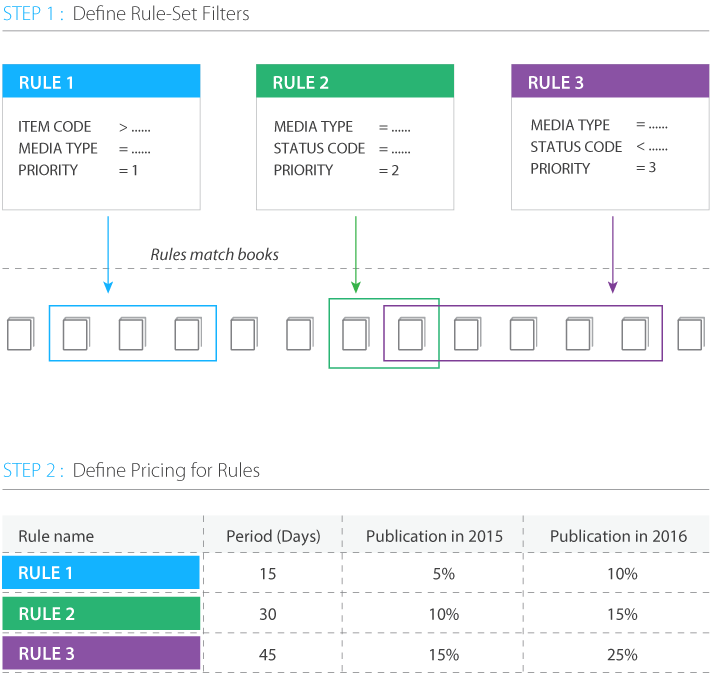Click the green RULE 2 filter header
This screenshot has width=720, height=685.
[x=355, y=81]
